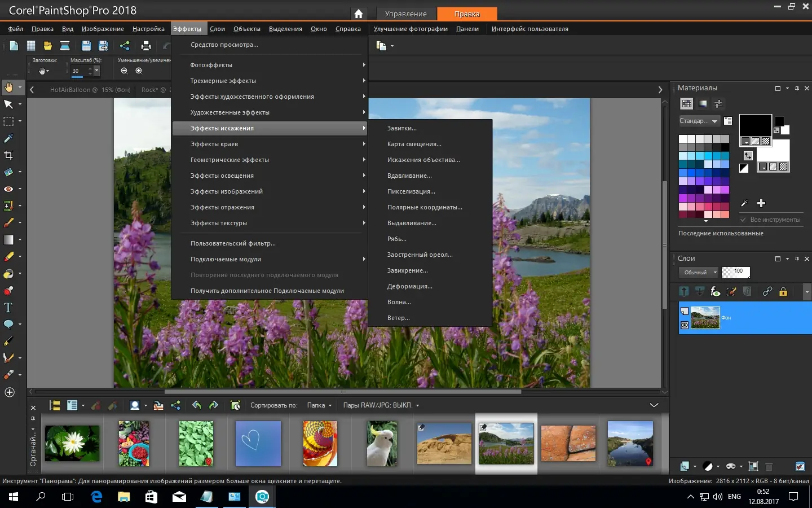Select the Flood Fill paint bucket tool
This screenshot has height=508, width=812.
click(9, 274)
